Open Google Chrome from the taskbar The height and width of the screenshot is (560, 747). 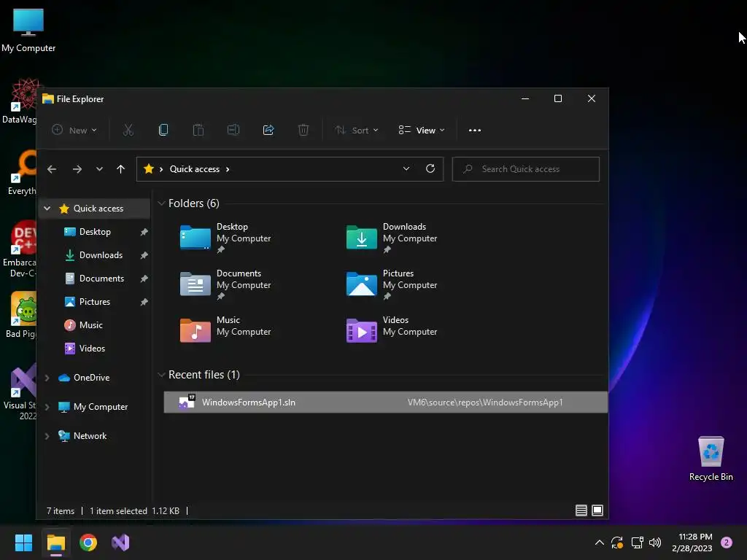coord(88,542)
